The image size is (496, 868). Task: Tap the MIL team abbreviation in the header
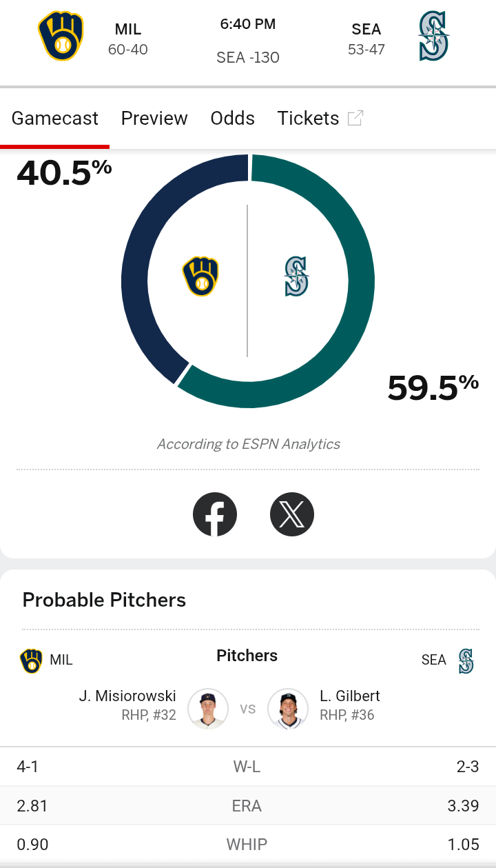[x=128, y=30]
